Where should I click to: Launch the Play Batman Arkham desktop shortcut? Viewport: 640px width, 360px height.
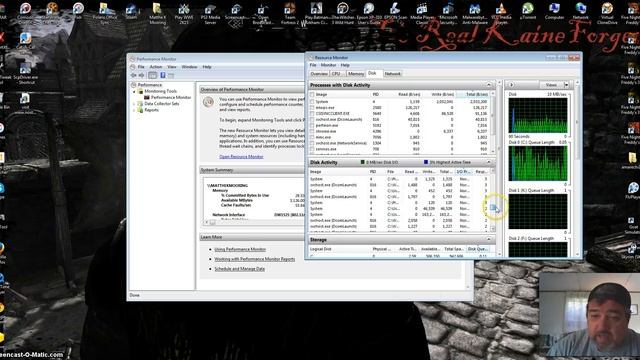pos(316,13)
